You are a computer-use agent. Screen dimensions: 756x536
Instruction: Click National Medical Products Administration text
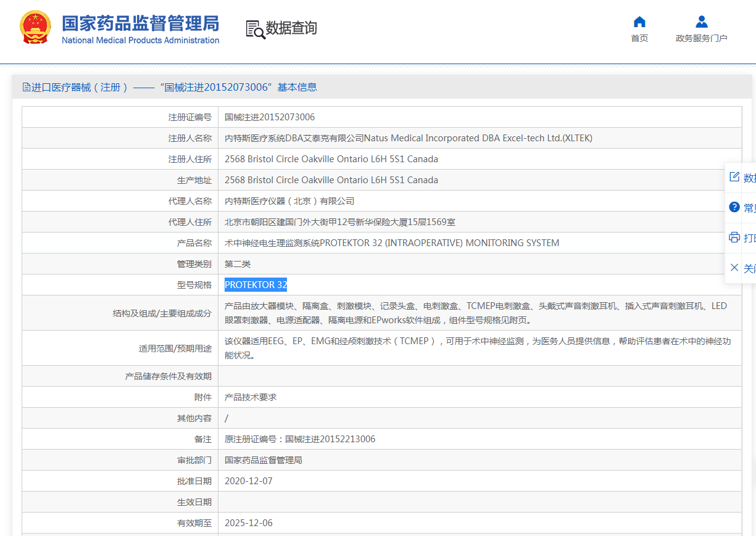(x=140, y=41)
